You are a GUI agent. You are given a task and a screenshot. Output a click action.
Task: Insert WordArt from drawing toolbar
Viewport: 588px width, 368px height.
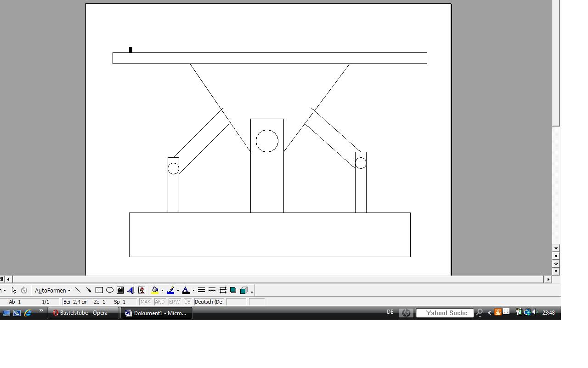pos(131,290)
